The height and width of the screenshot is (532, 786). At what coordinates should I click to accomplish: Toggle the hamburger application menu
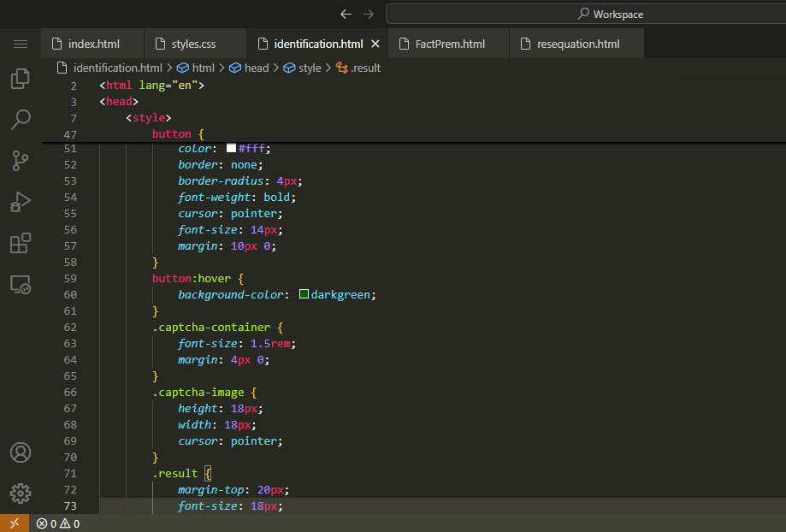pos(21,44)
